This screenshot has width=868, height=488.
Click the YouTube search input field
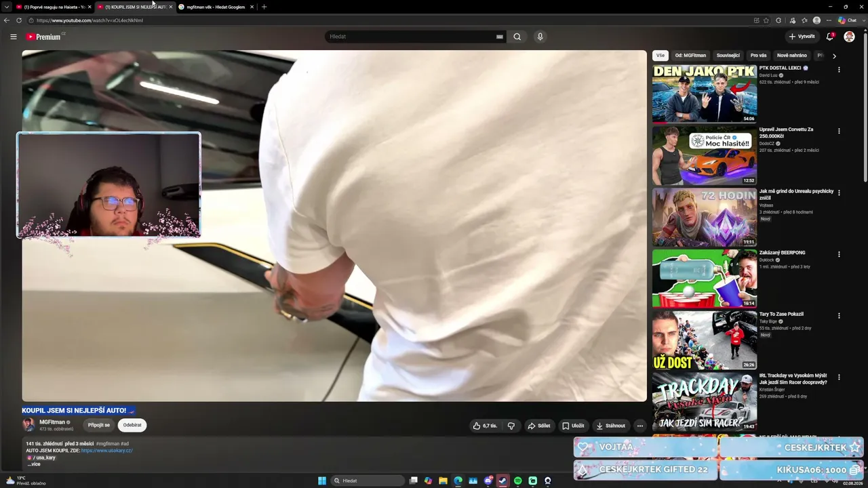click(412, 37)
